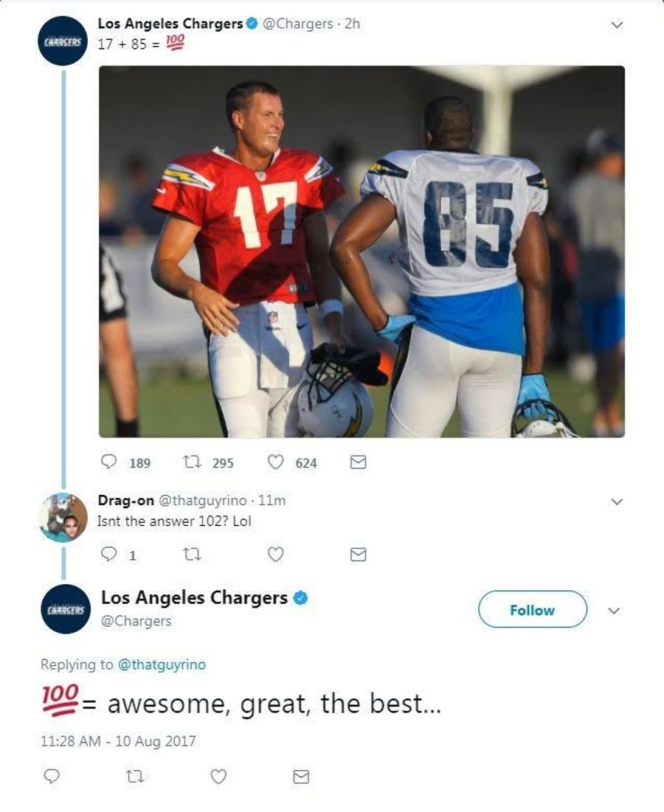Screen dimensions: 664x812
Task: Reply to Drag-on's tweet
Action: [x=108, y=555]
